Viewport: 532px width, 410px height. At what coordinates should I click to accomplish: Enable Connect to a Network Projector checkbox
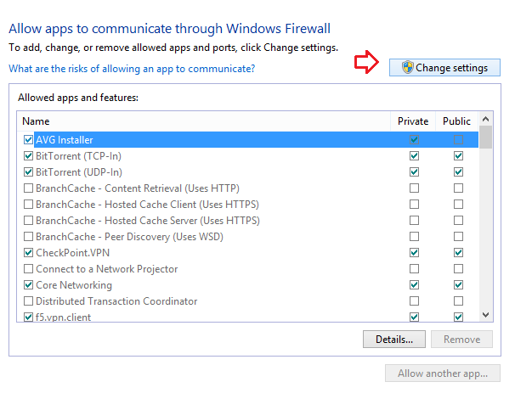click(x=29, y=269)
